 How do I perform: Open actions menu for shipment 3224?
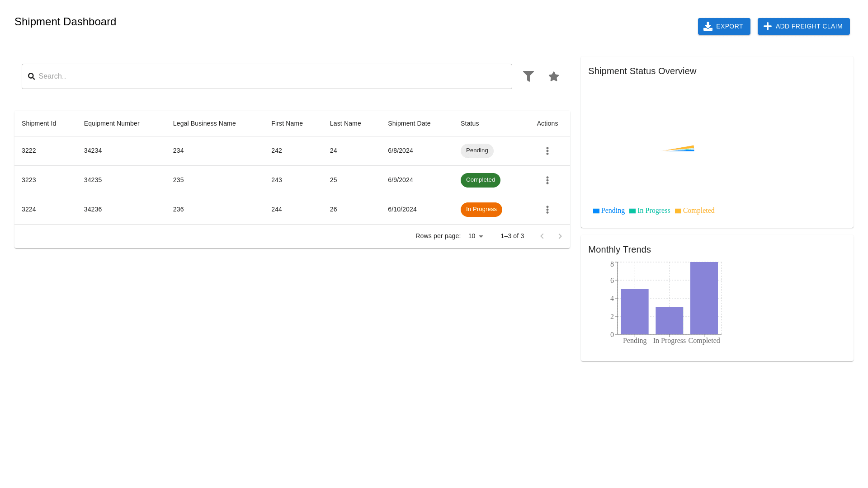(x=547, y=210)
